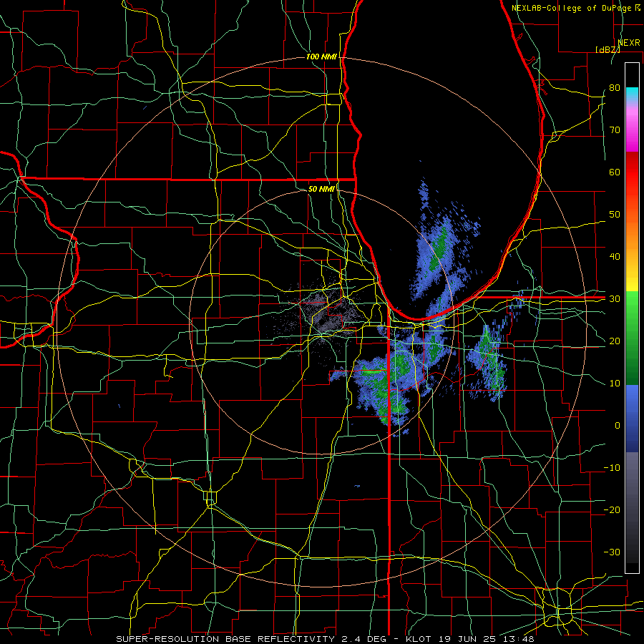Click the "10" value on the dBZ scale
This screenshot has width=644, height=644.
(615, 384)
